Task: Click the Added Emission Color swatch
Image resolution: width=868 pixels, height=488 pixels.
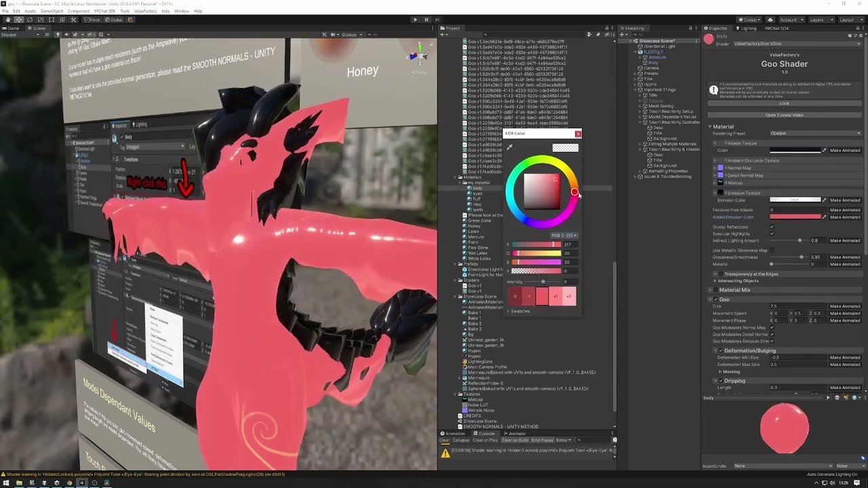Action: point(795,217)
